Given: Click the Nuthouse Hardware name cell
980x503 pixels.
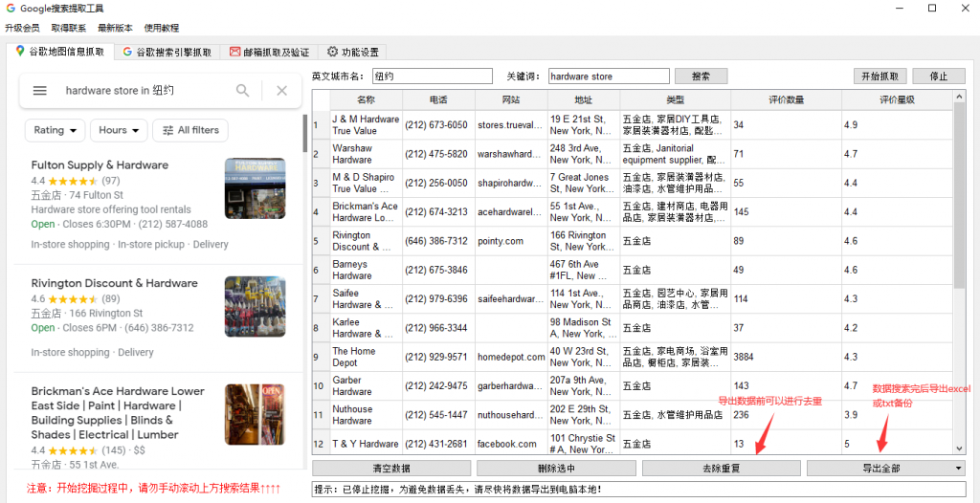Looking at the screenshot, I should 367,416.
